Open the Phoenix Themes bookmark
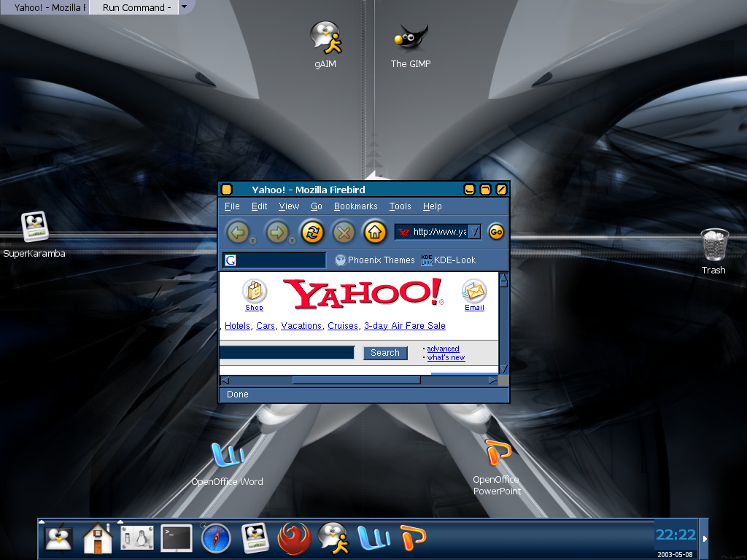 [x=375, y=260]
